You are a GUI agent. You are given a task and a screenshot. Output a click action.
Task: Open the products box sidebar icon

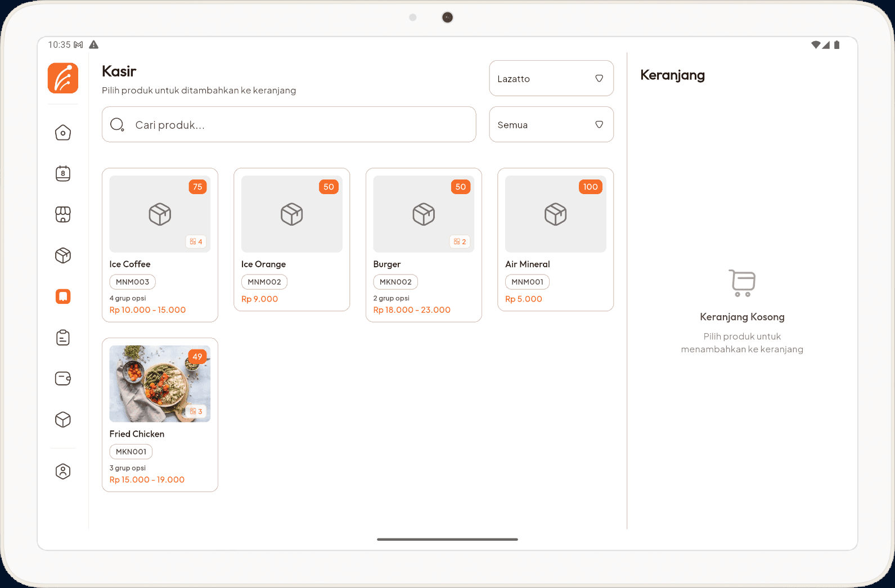point(63,255)
